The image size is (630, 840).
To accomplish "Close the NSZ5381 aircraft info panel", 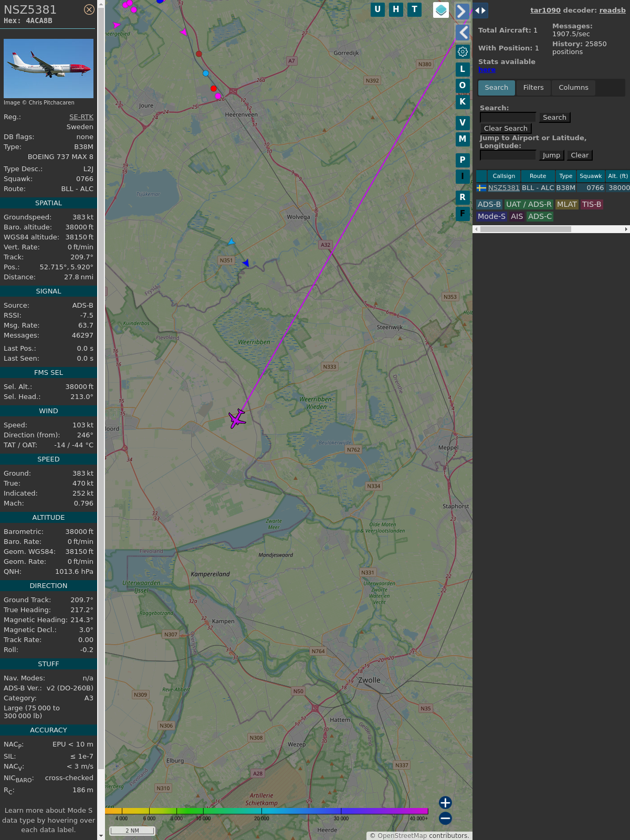I will click(89, 9).
